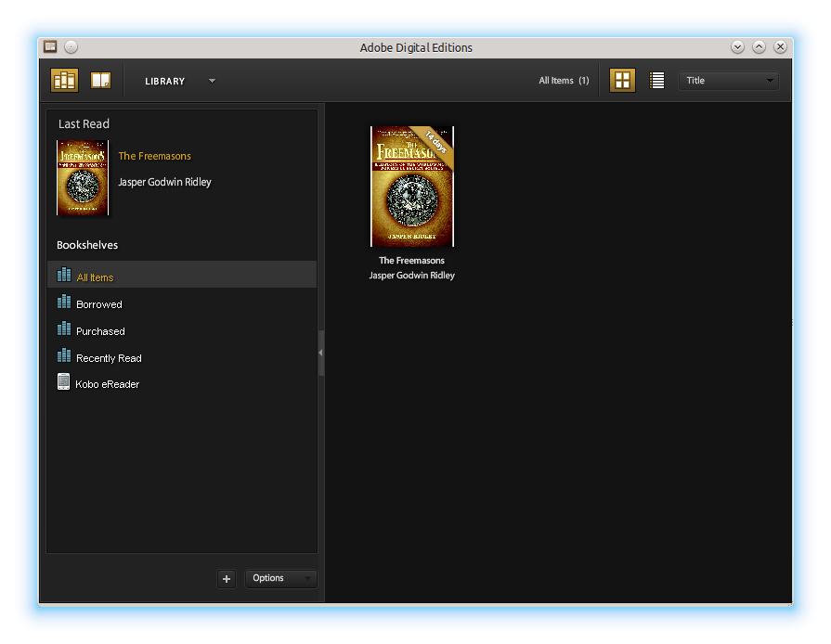Switch to Reading view icon
Screen dimensions: 831x644
coord(100,81)
